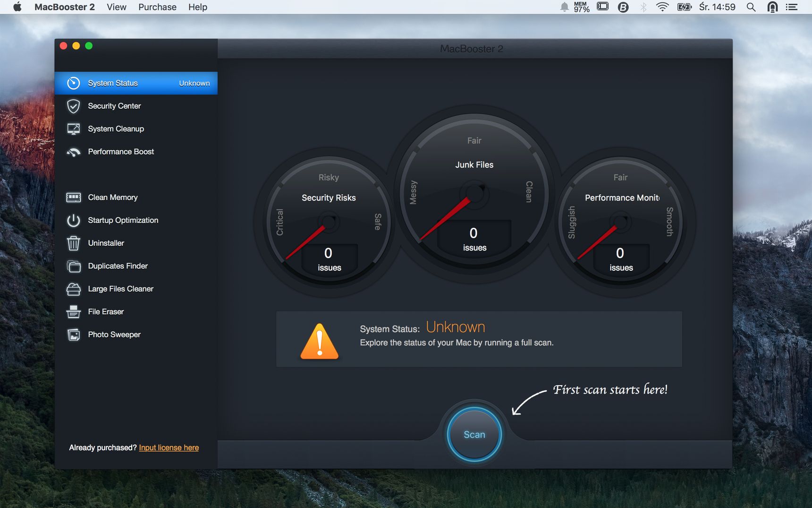Go to the Security Center label

coord(114,106)
